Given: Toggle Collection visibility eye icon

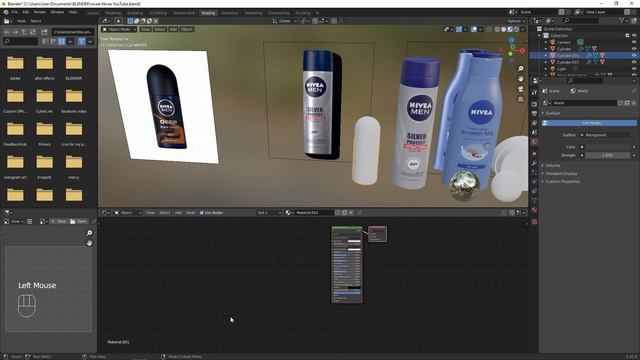Looking at the screenshot, I should (x=634, y=36).
